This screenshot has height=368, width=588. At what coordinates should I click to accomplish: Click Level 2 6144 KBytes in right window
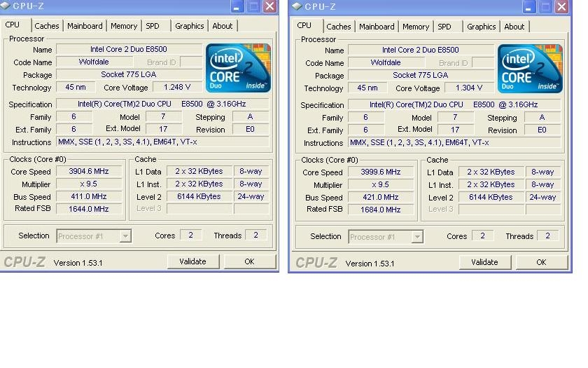(491, 197)
